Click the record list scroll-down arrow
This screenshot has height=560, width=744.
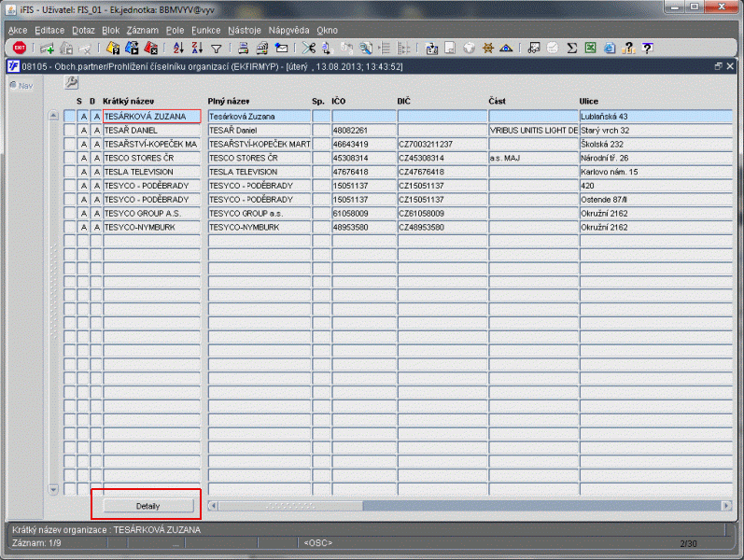pos(53,489)
